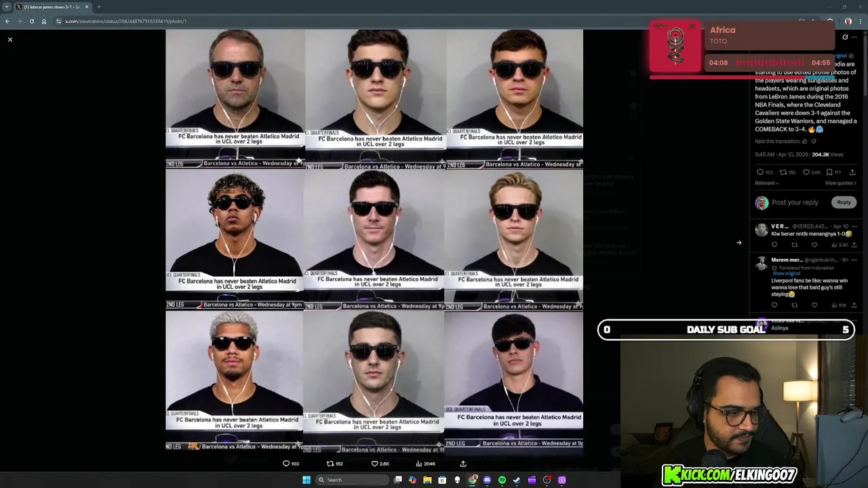Rate the translation thumbs up
868x488 pixels.
click(805, 142)
